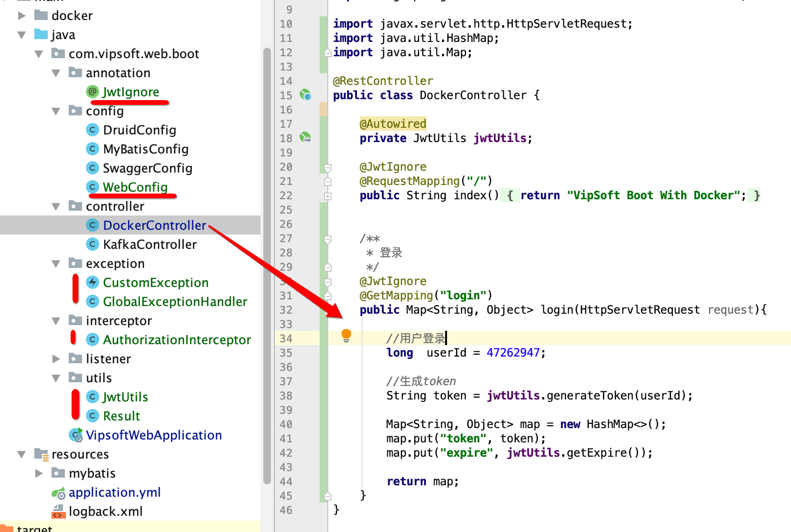Click the Spring Boot icon beside VipsoftWebApplication
Image resolution: width=791 pixels, height=532 pixels.
pyautogui.click(x=75, y=435)
